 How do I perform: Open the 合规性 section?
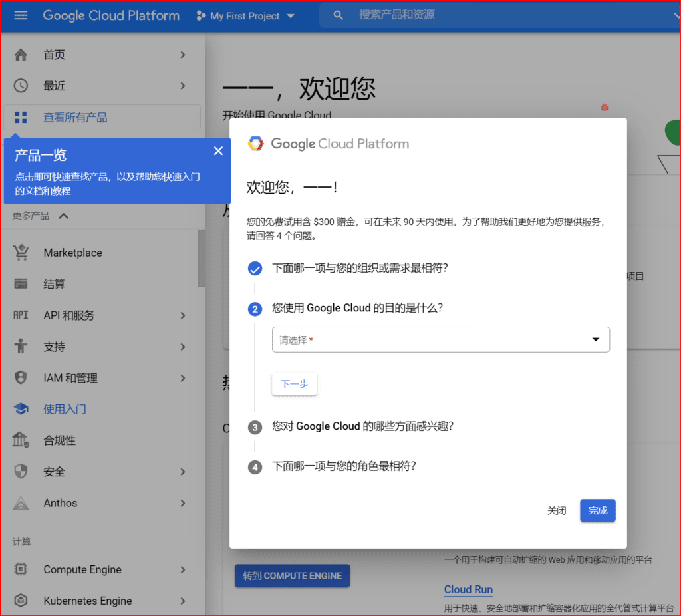59,440
